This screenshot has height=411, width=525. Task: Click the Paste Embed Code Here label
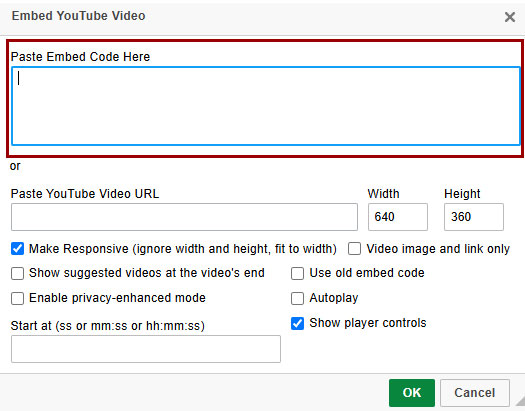(80, 57)
